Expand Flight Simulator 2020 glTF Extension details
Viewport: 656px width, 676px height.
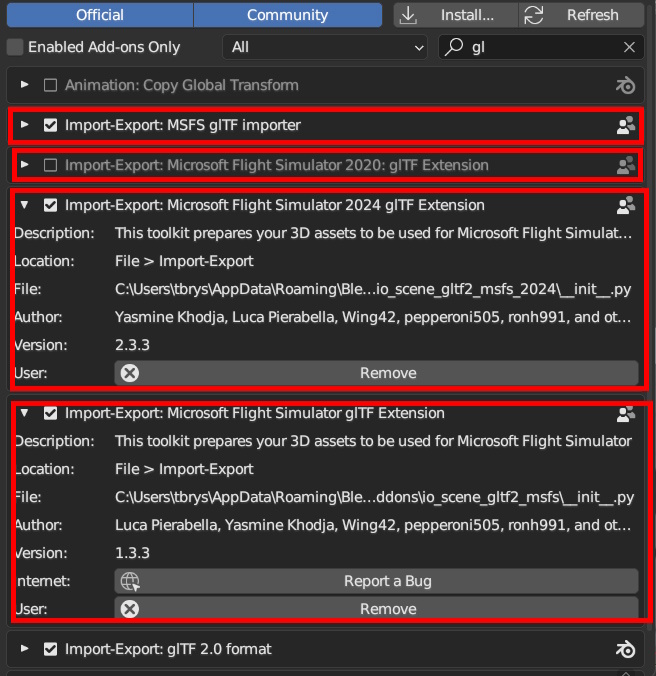coord(25,165)
